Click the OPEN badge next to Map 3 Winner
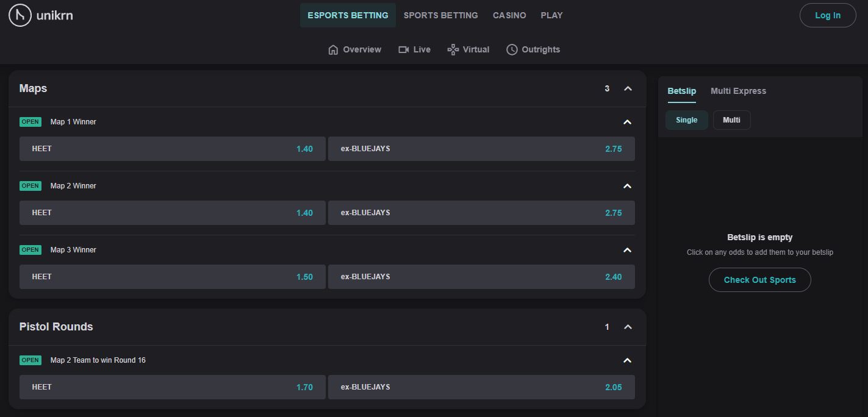 (30, 250)
